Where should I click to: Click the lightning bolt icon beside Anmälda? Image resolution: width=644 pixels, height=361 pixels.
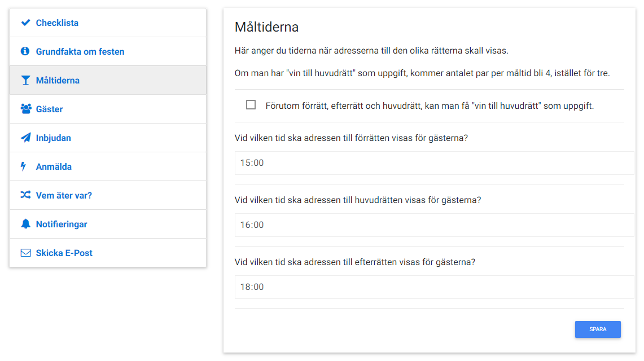[23, 166]
